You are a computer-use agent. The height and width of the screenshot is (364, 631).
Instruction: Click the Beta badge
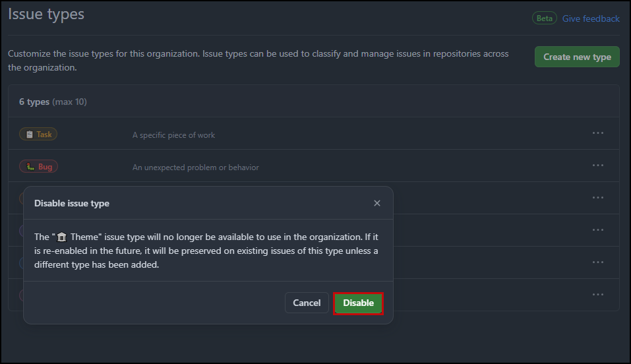point(545,18)
